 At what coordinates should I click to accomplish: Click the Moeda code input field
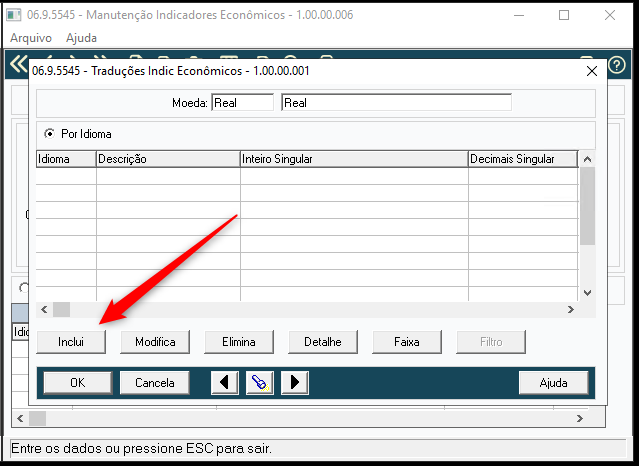pos(242,102)
